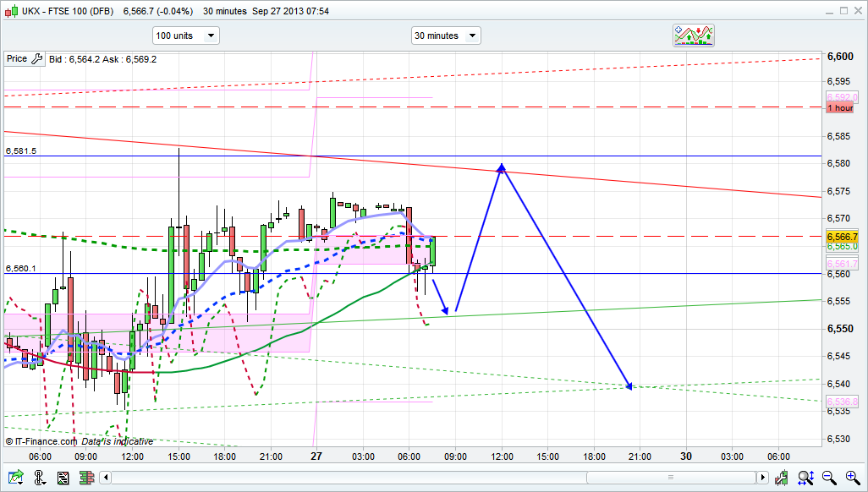Open the 100 units dropdown
This screenshot has width=868, height=492.
185,36
